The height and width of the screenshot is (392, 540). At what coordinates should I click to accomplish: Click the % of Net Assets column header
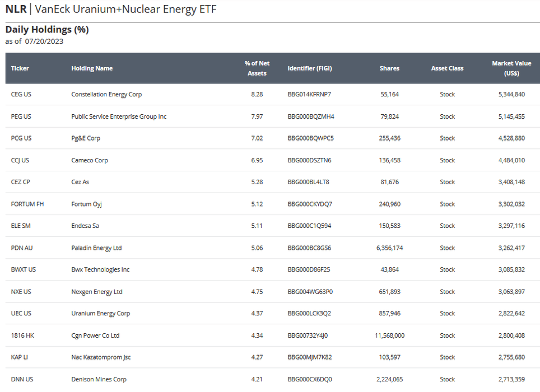click(257, 68)
